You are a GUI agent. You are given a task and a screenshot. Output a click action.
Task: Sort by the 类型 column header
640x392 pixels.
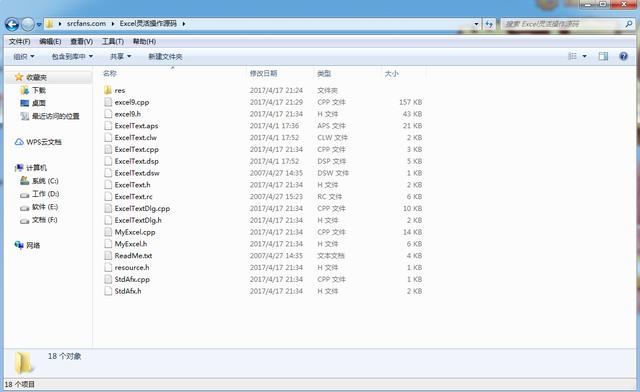tap(324, 74)
